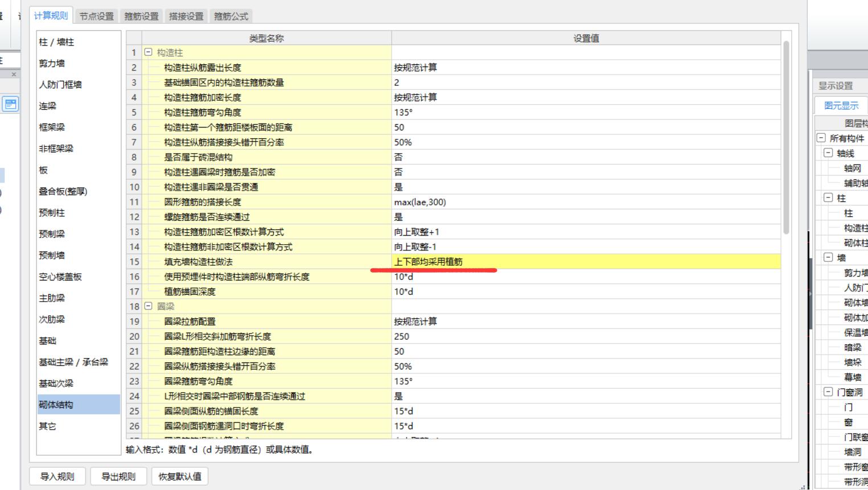
Task: Click 恢复默认值 button
Action: pyautogui.click(x=180, y=476)
